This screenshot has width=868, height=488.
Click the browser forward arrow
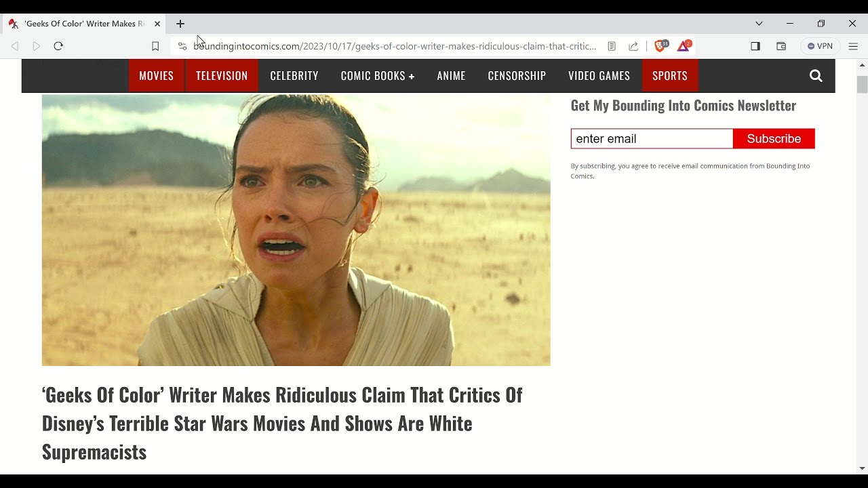click(x=37, y=46)
